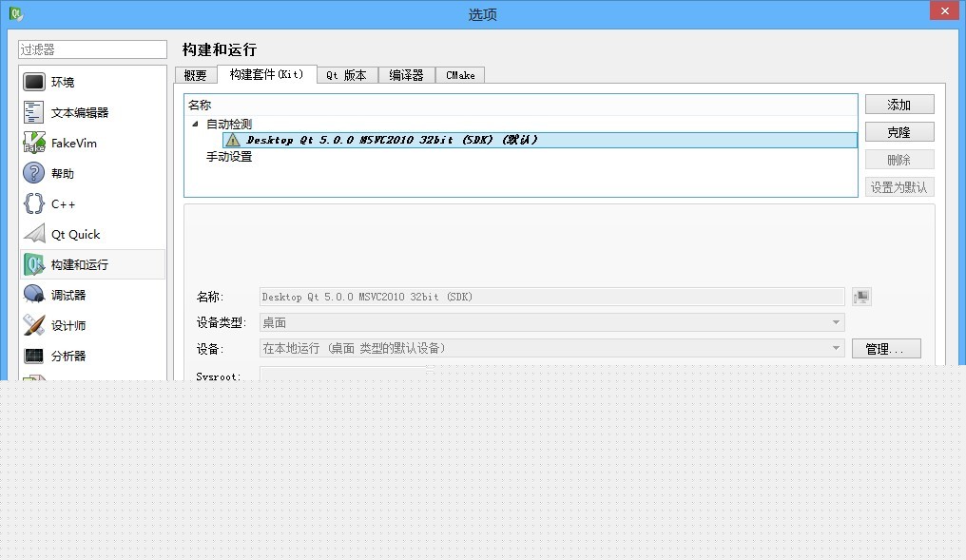Open Qt Quick settings icon
The width and height of the screenshot is (966, 560).
(x=32, y=234)
